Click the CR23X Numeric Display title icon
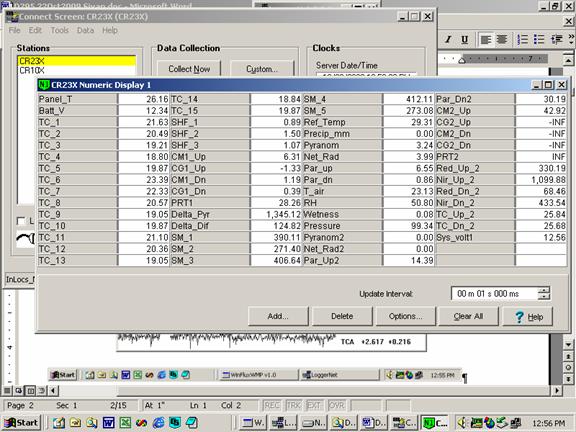This screenshot has height=432, width=576. [x=44, y=85]
